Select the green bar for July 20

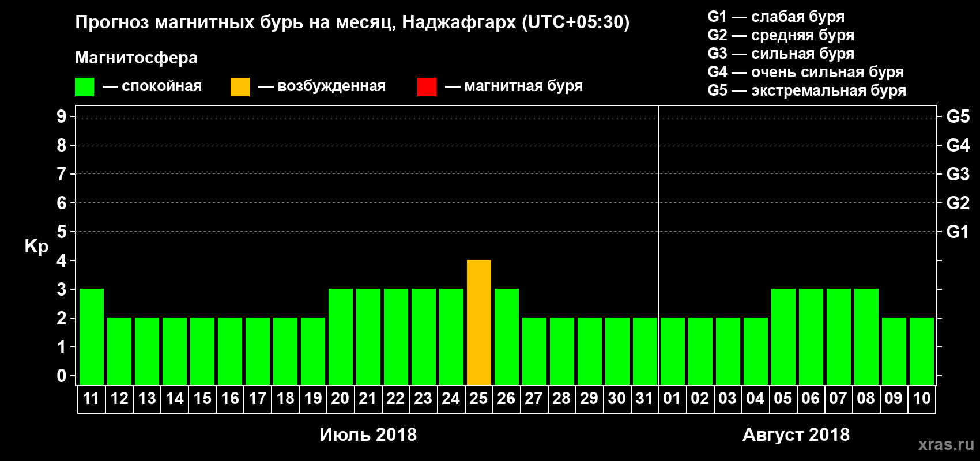coord(341,337)
